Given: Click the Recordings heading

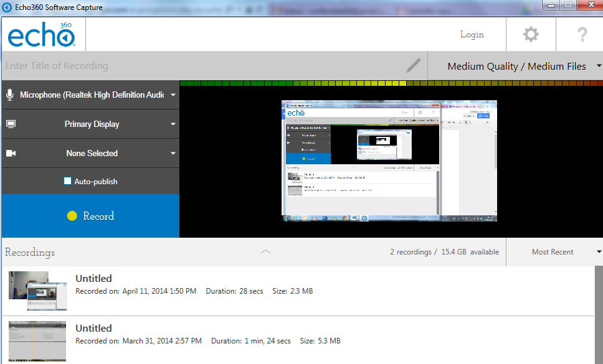Looking at the screenshot, I should tap(30, 252).
